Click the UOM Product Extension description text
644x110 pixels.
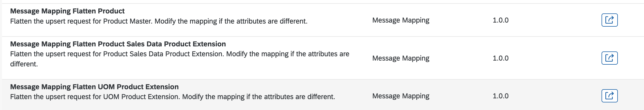coord(172,97)
